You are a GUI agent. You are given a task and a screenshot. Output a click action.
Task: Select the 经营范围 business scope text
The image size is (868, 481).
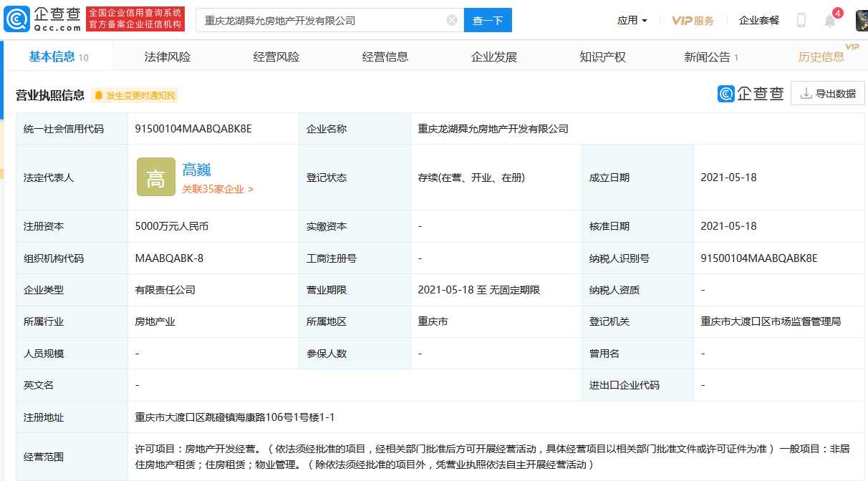point(492,457)
